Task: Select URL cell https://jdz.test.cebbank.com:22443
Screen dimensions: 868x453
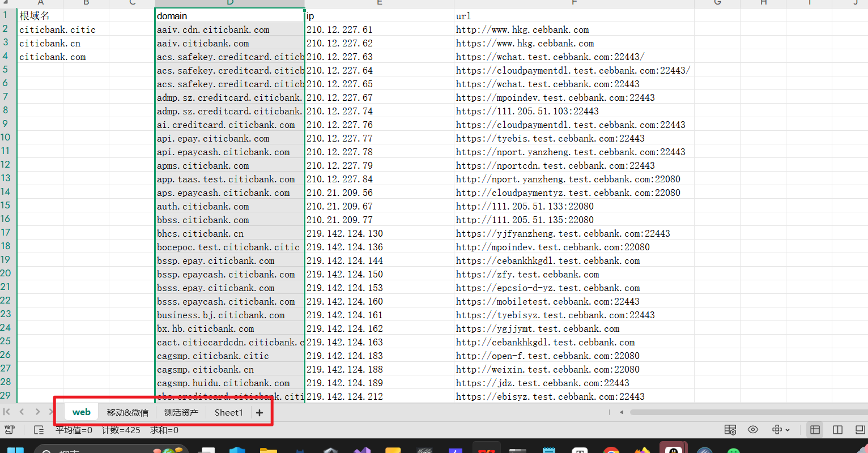Action: click(574, 383)
